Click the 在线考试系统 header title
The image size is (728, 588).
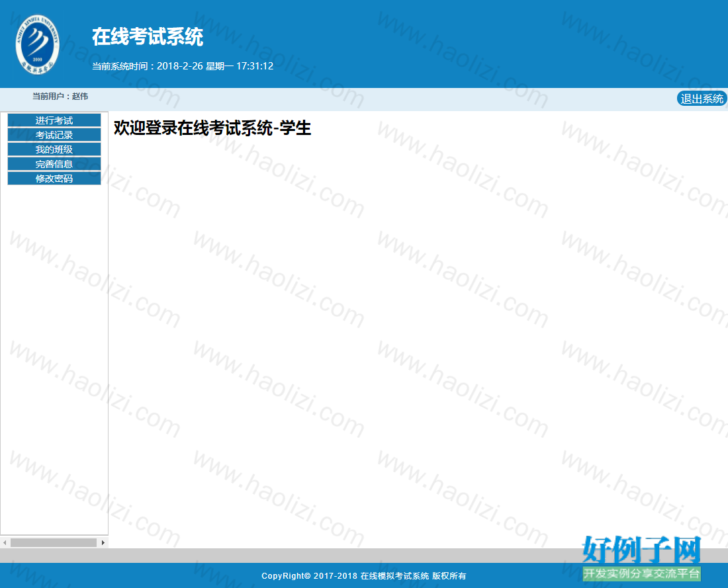pyautogui.click(x=148, y=36)
